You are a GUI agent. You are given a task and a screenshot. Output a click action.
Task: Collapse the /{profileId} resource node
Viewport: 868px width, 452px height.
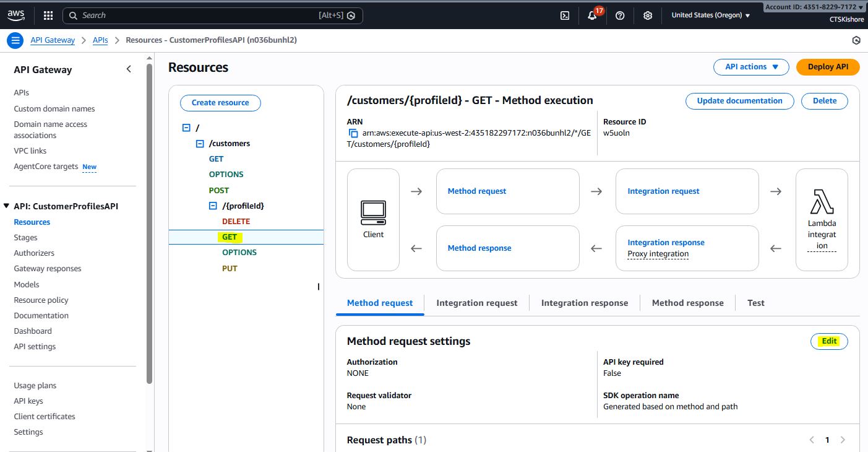pos(213,206)
